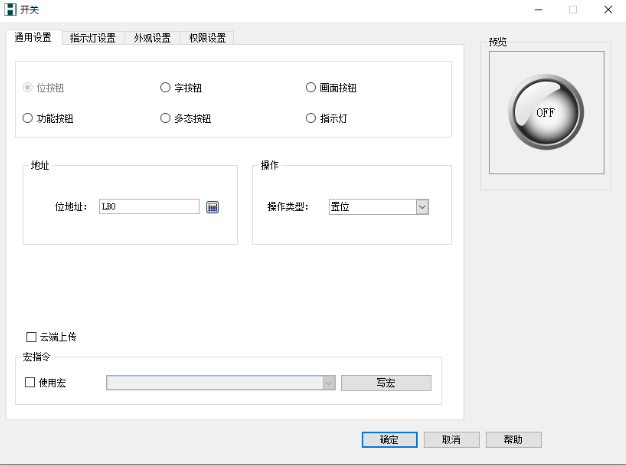Choose the 画面按钮 radio option
This screenshot has height=466, width=626.
click(311, 88)
